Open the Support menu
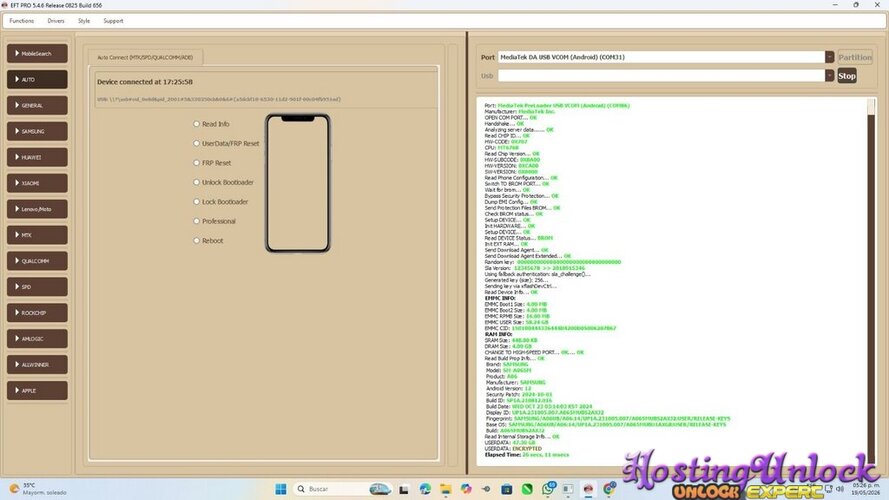The width and height of the screenshot is (889, 500). 113,21
